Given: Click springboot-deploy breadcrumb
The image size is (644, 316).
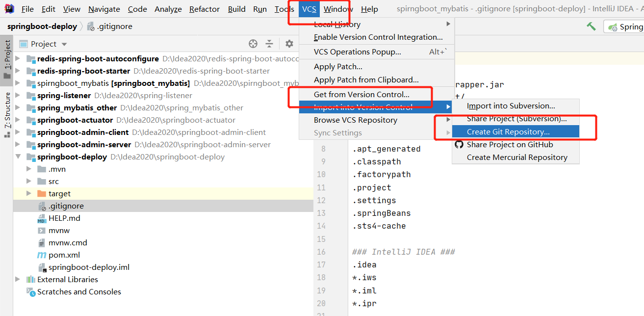Looking at the screenshot, I should pos(42,26).
